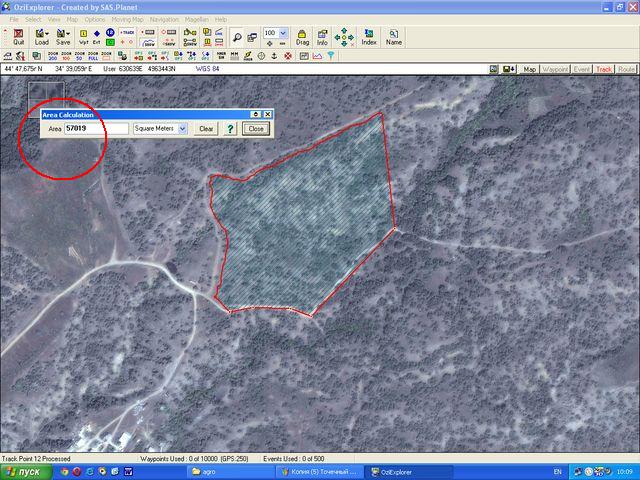
Task: Toggle the Waypoint objects button
Action: click(555, 69)
